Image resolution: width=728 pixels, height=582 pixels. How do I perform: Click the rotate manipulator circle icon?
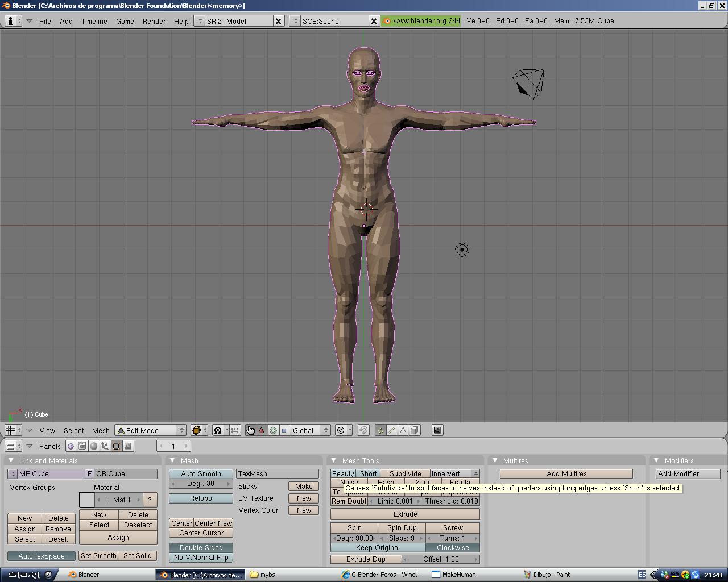coord(273,430)
